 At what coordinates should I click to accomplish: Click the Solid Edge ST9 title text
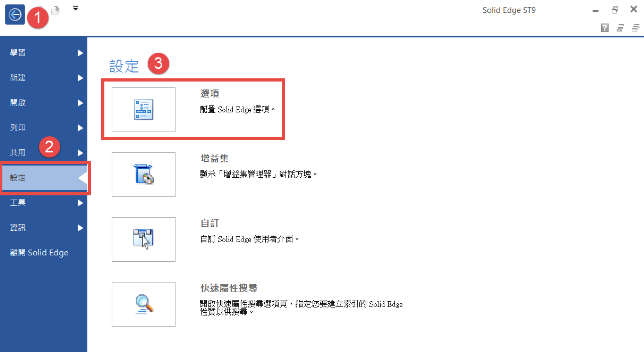pyautogui.click(x=509, y=10)
